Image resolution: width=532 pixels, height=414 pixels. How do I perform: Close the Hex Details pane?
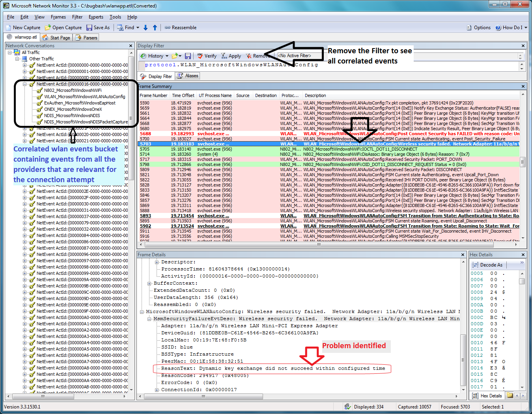(523, 255)
